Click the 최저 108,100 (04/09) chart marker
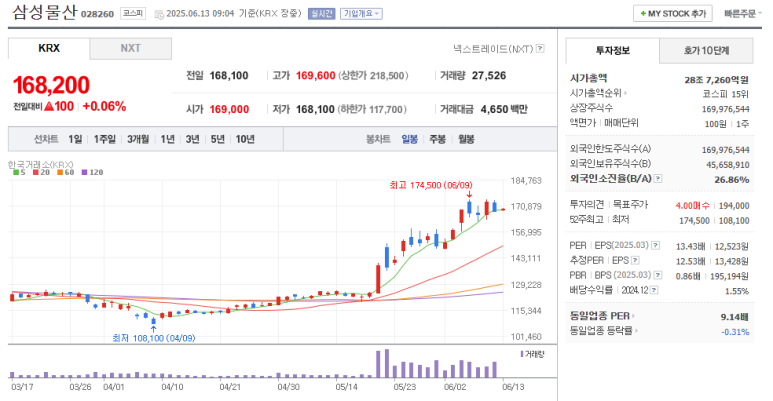Screen dimensions: 773x401 pyautogui.click(x=153, y=338)
